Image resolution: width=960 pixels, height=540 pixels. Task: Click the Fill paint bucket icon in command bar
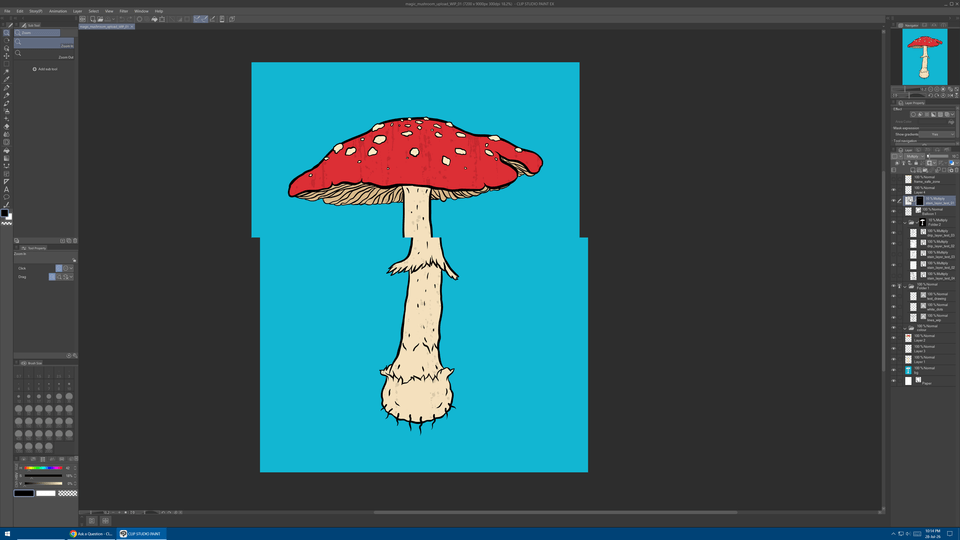154,19
